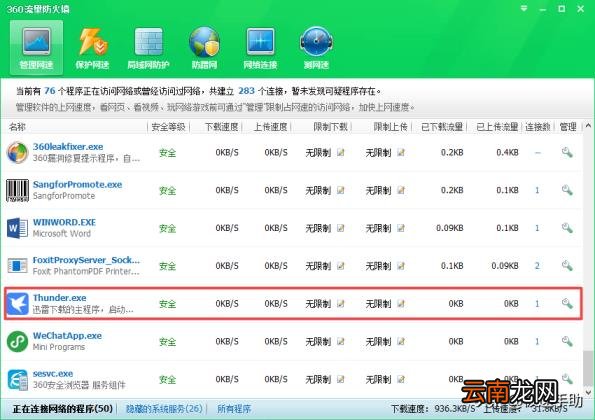Edit upload limit for sesvc.exe
The height and width of the screenshot is (420, 595).
[x=401, y=379]
